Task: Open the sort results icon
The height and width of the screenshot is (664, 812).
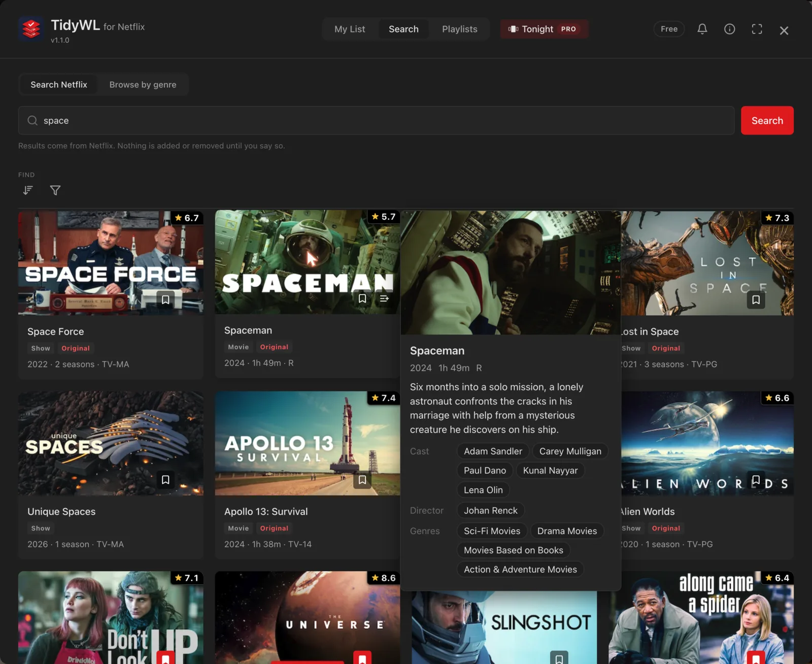Action: (x=28, y=190)
